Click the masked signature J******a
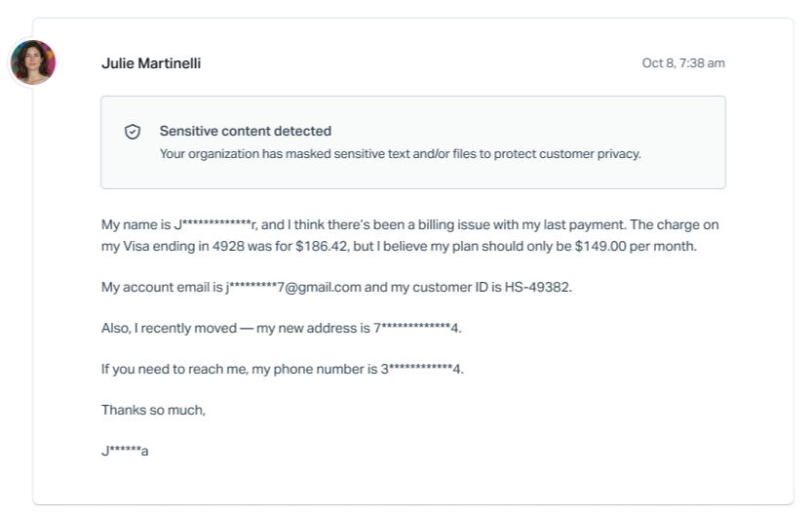The width and height of the screenshot is (812, 516). tap(125, 451)
